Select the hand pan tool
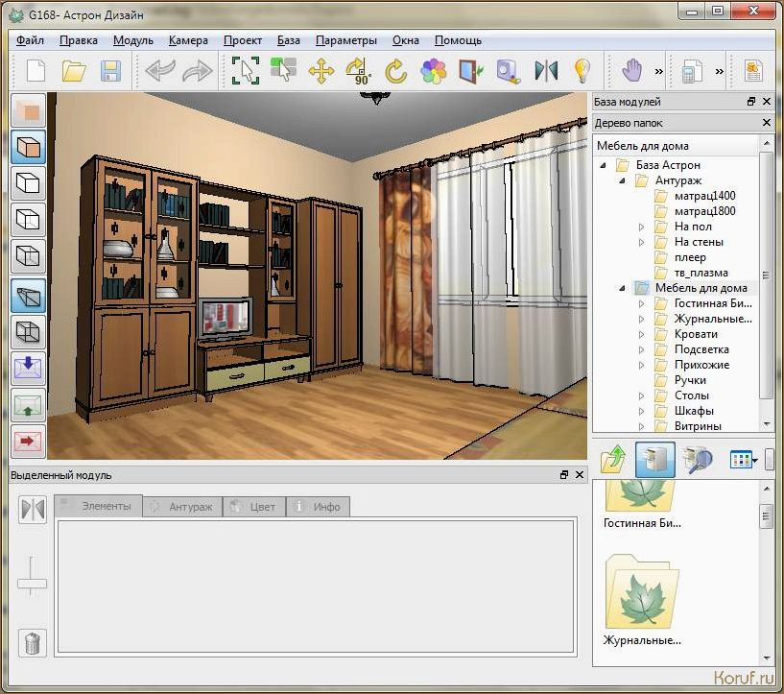 632,71
